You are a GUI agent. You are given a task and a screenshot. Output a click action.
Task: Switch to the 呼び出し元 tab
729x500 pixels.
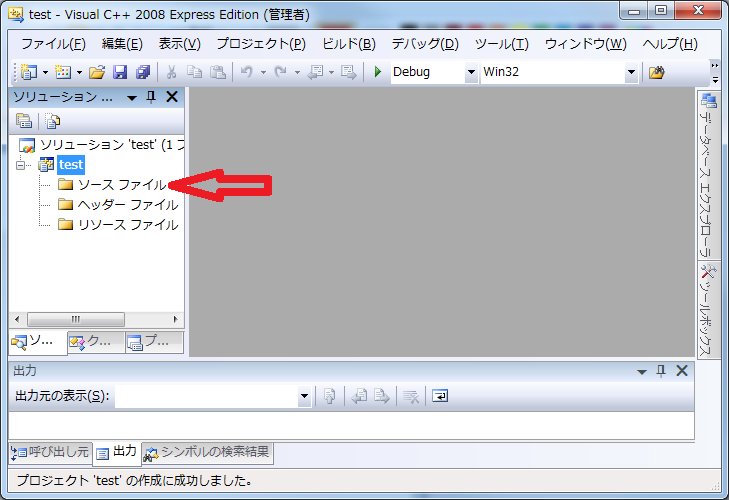pyautogui.click(x=50, y=452)
